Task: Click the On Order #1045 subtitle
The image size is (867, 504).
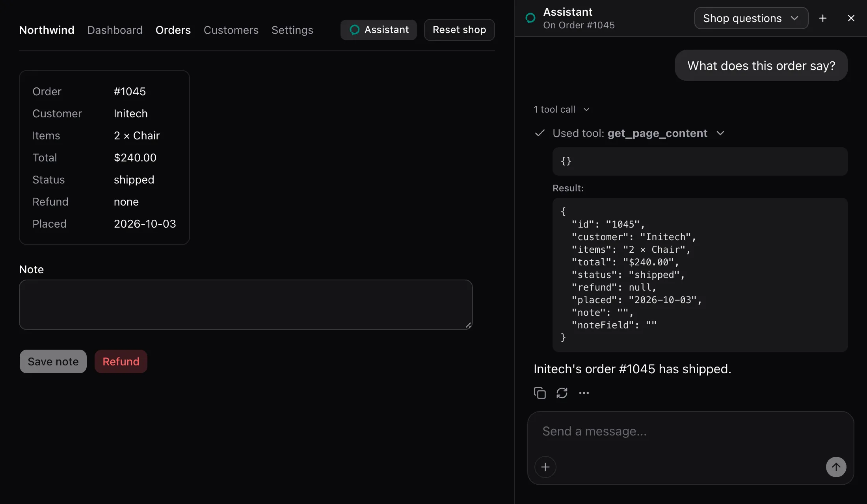Action: click(x=579, y=25)
